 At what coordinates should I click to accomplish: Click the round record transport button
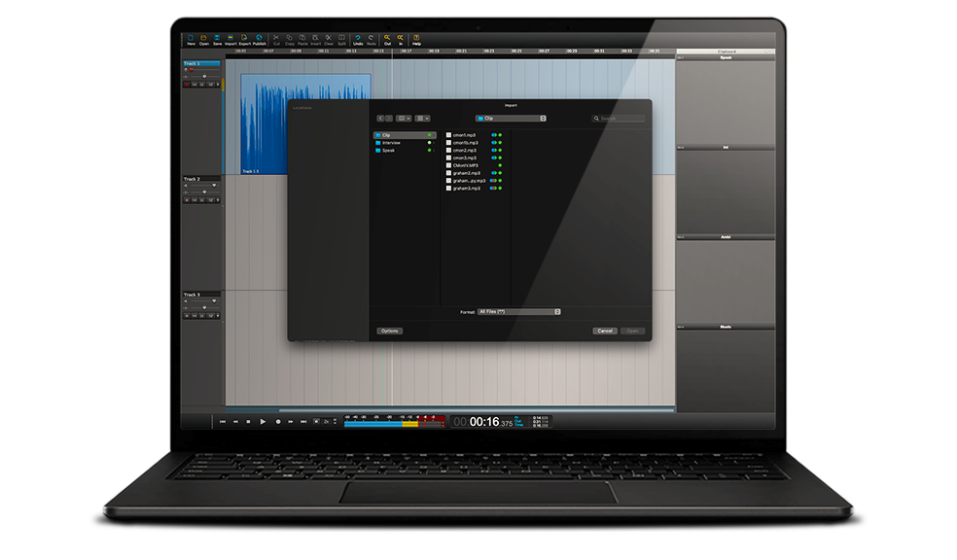click(278, 422)
